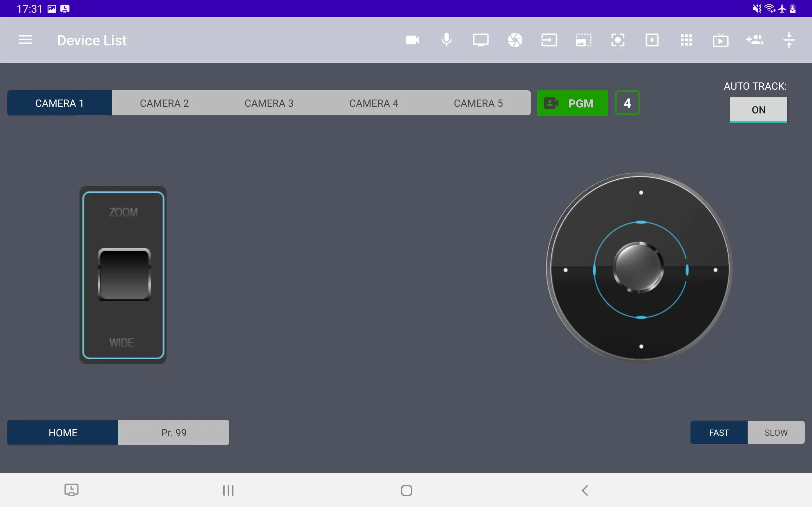Select the Pr. 99 preset field
The width and height of the screenshot is (812, 507).
point(174,433)
